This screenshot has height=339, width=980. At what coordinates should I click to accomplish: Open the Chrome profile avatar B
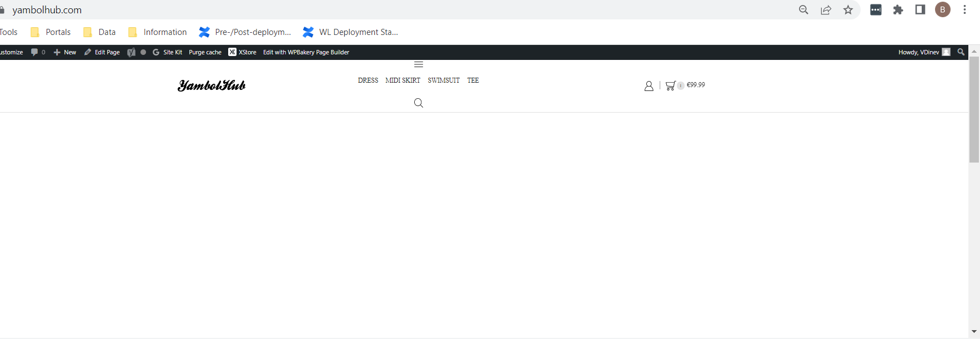[943, 9]
